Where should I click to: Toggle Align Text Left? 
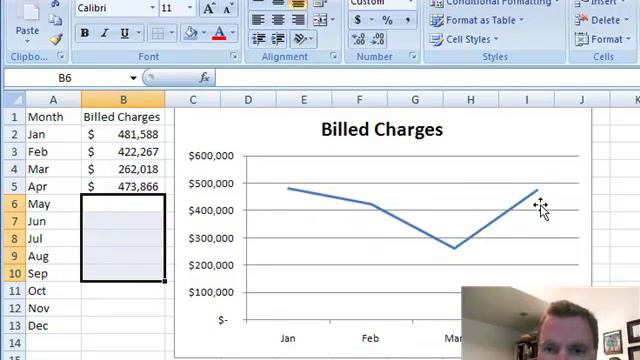click(x=258, y=20)
